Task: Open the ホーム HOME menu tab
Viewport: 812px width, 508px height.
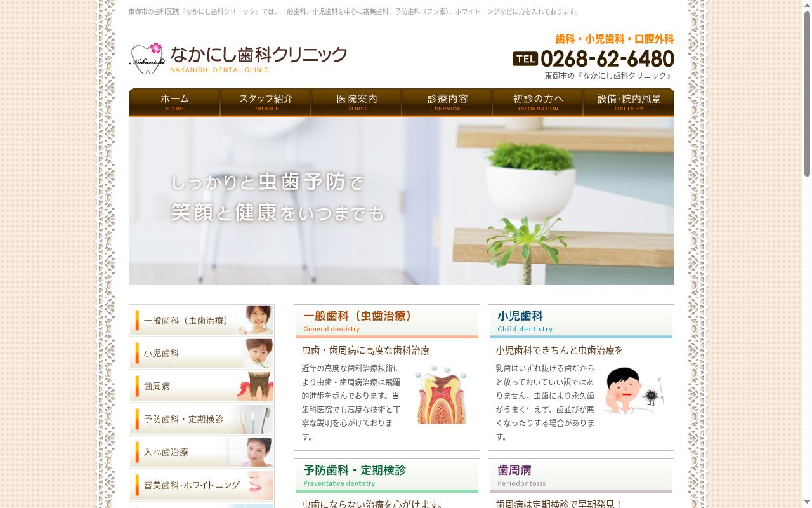Action: click(174, 102)
